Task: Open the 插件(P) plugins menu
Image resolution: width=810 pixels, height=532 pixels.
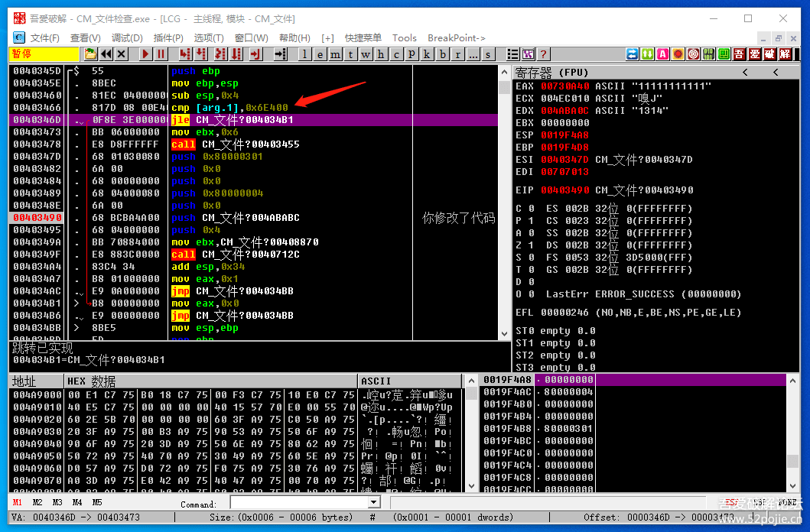Action: click(x=168, y=37)
